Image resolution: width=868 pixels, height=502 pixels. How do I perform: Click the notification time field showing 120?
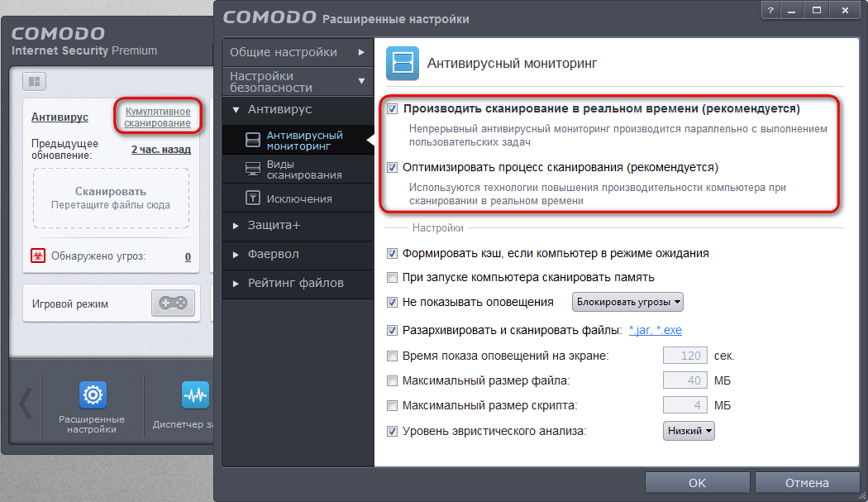pos(684,355)
